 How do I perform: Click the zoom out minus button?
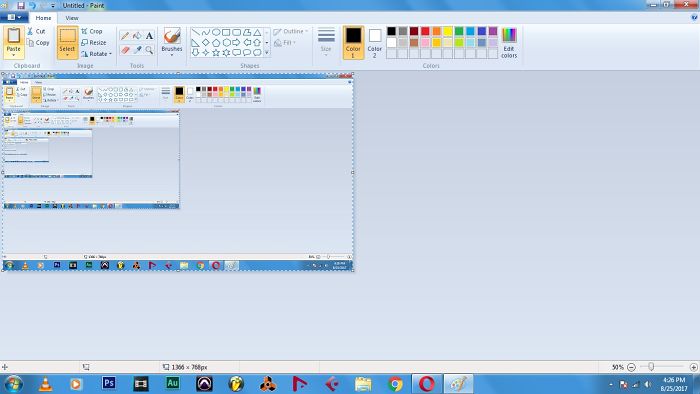(x=631, y=367)
